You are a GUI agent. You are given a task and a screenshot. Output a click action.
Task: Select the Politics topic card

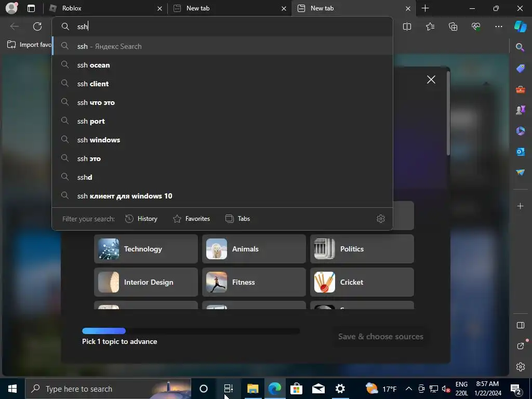(x=362, y=249)
